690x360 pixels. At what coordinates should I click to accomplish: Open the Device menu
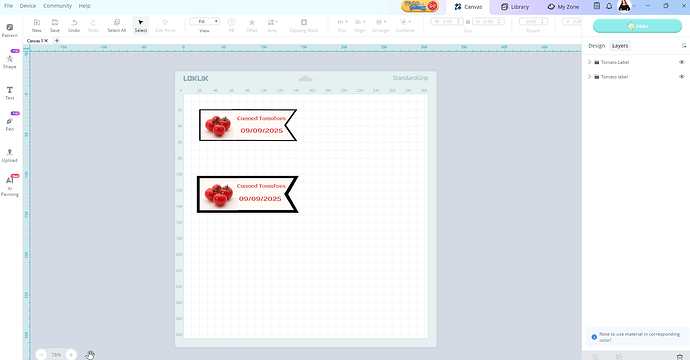(x=28, y=6)
